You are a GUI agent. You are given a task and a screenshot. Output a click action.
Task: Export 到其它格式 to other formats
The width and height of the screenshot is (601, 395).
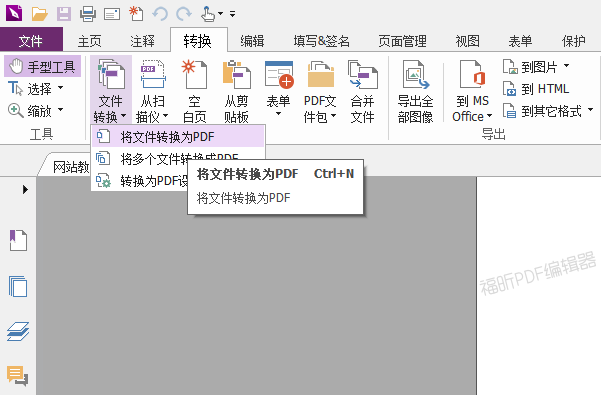(x=542, y=111)
